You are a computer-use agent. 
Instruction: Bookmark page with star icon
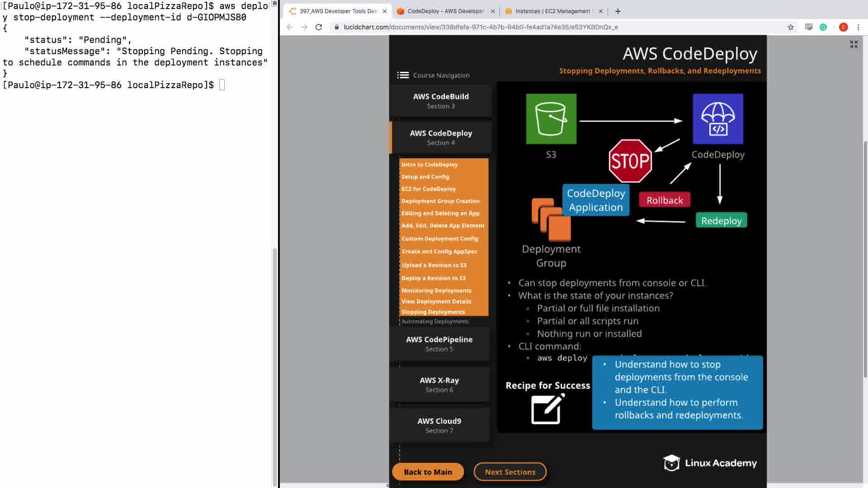point(790,27)
